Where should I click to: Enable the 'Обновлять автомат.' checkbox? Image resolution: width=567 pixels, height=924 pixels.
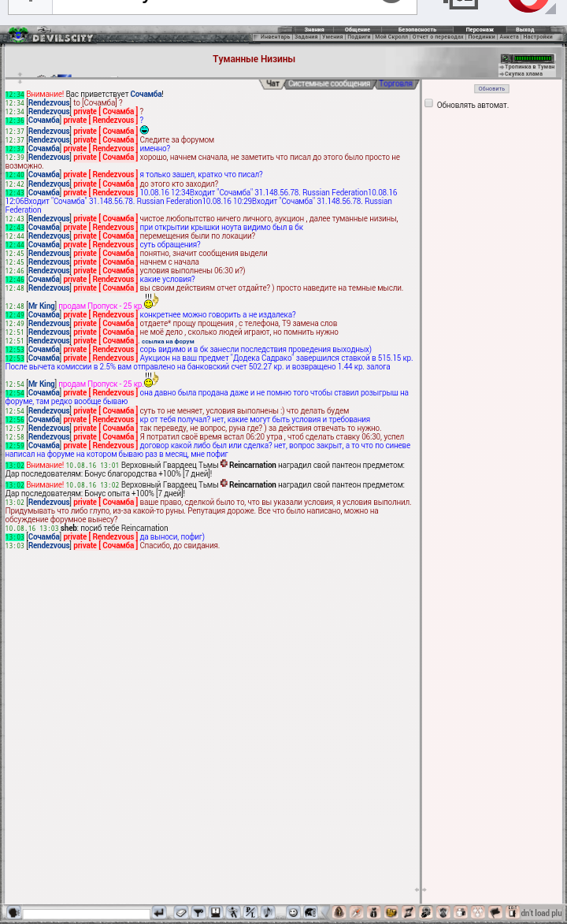(429, 103)
